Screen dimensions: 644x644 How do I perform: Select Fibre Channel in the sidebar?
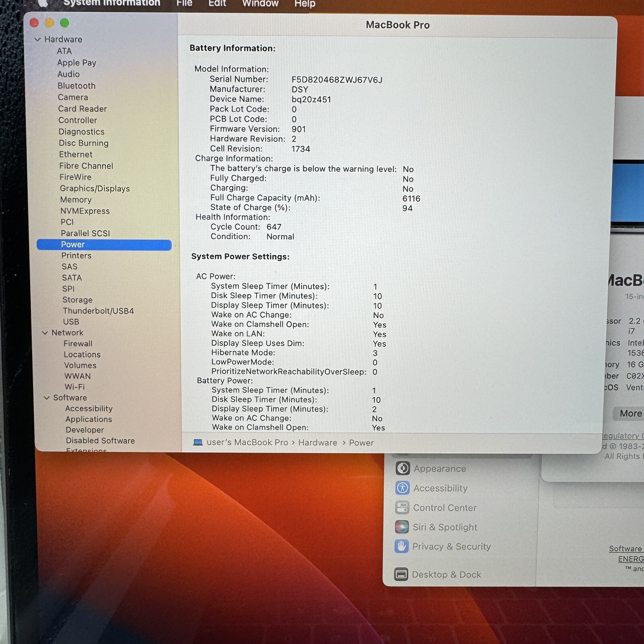86,166
